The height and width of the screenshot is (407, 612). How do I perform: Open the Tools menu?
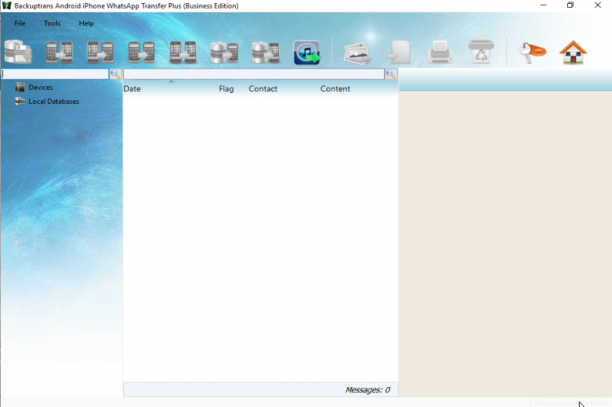[x=52, y=23]
